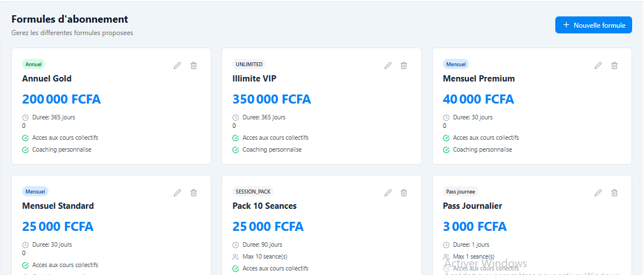This screenshot has width=644, height=275.
Task: Click Duree: 365 jours in Annuel Gold
Action: [54, 117]
